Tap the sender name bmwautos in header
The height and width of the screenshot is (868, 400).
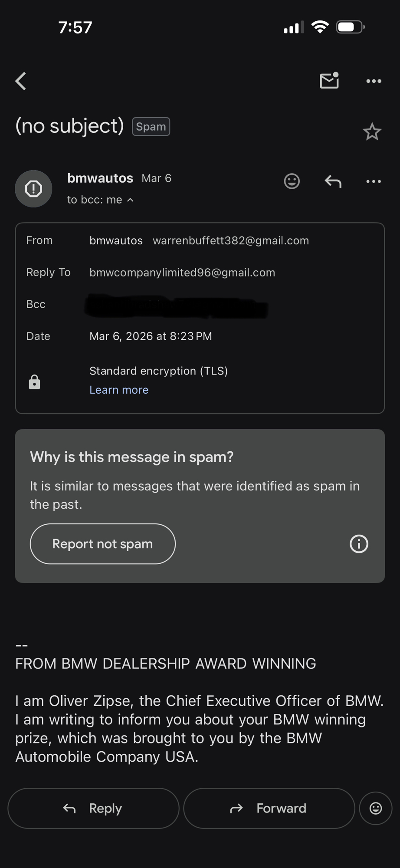pos(100,178)
